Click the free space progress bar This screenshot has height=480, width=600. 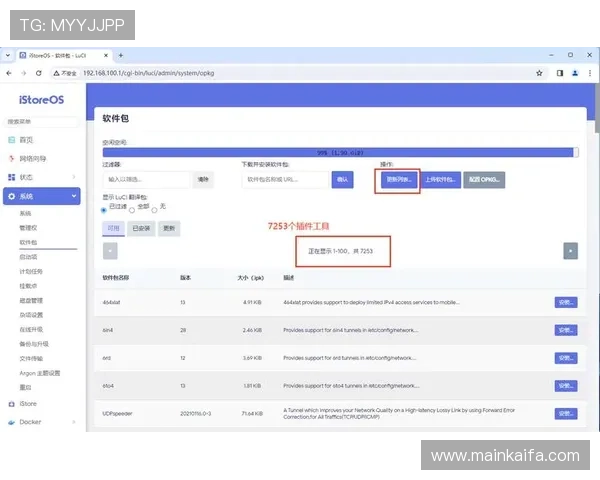point(340,152)
